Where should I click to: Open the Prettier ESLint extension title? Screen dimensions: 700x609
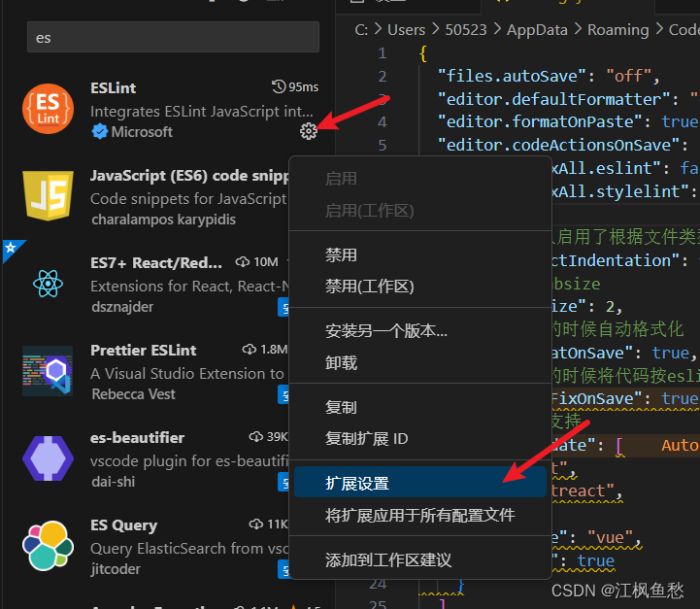point(144,351)
